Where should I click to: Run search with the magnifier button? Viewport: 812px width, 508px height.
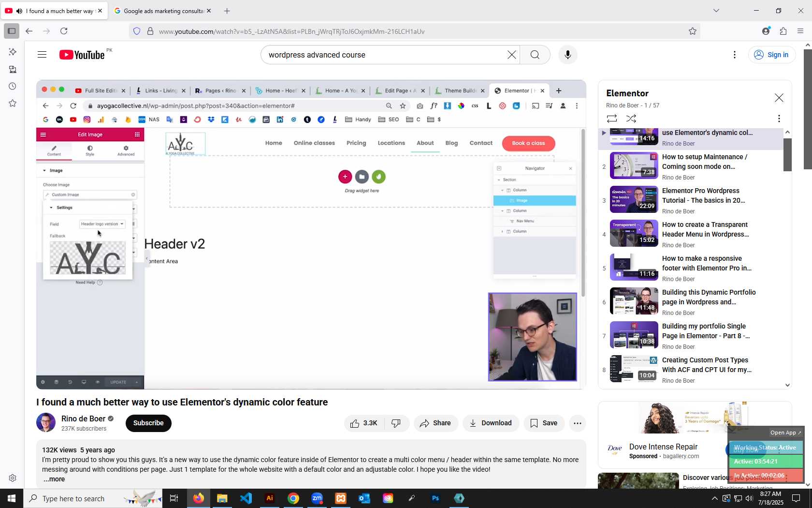[535, 55]
